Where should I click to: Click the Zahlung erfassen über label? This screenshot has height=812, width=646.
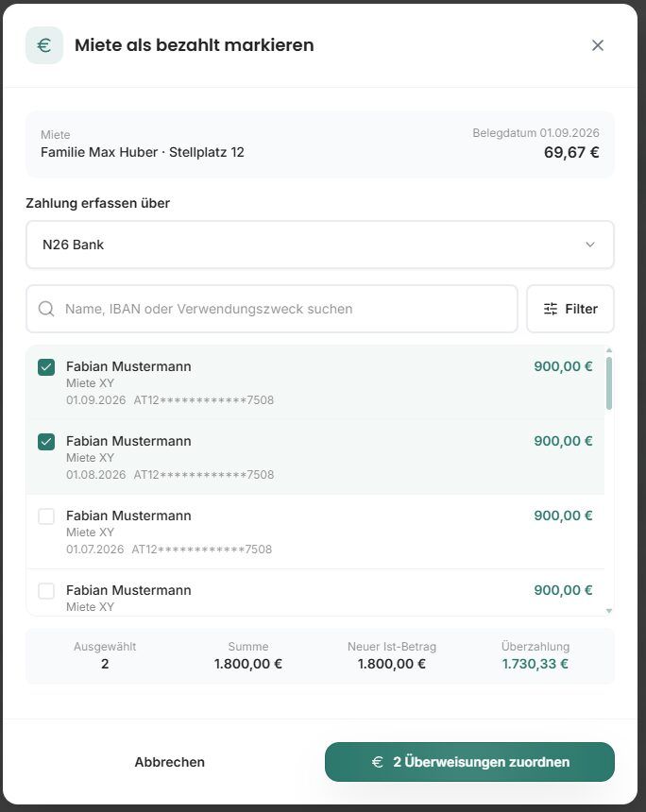(98, 203)
